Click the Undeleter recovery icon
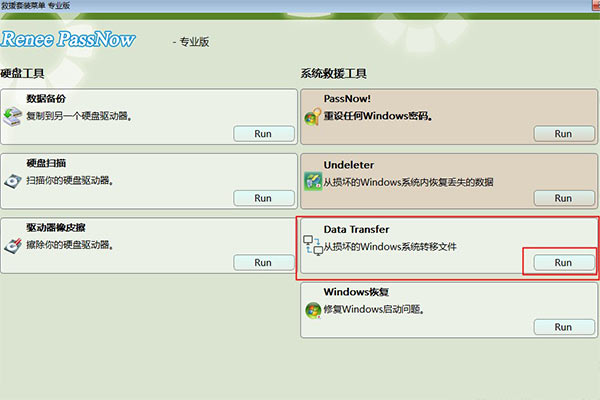This screenshot has height=400, width=600. (313, 181)
